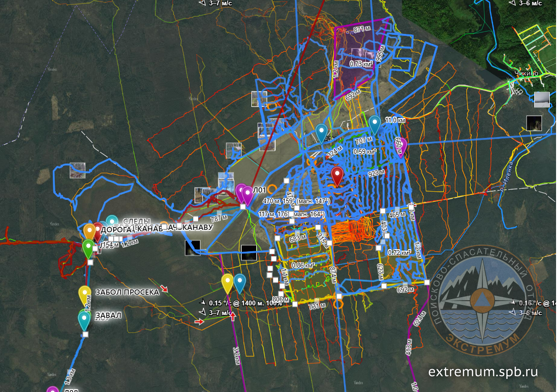This screenshot has width=558, height=392.
Task: Open the extremum.spb.ru website link
Action: click(x=483, y=372)
